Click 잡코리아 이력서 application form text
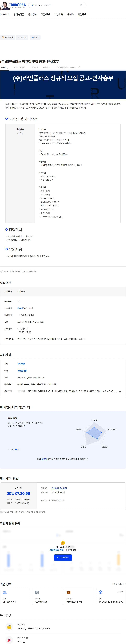126x644 pixels. pyautogui.click(x=58, y=493)
